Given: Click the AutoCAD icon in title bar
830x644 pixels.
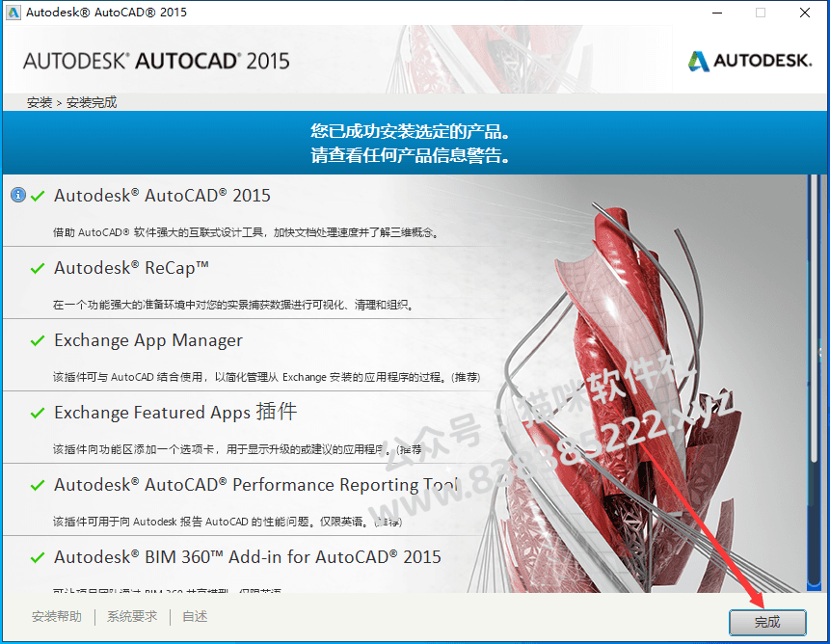Looking at the screenshot, I should (x=13, y=13).
